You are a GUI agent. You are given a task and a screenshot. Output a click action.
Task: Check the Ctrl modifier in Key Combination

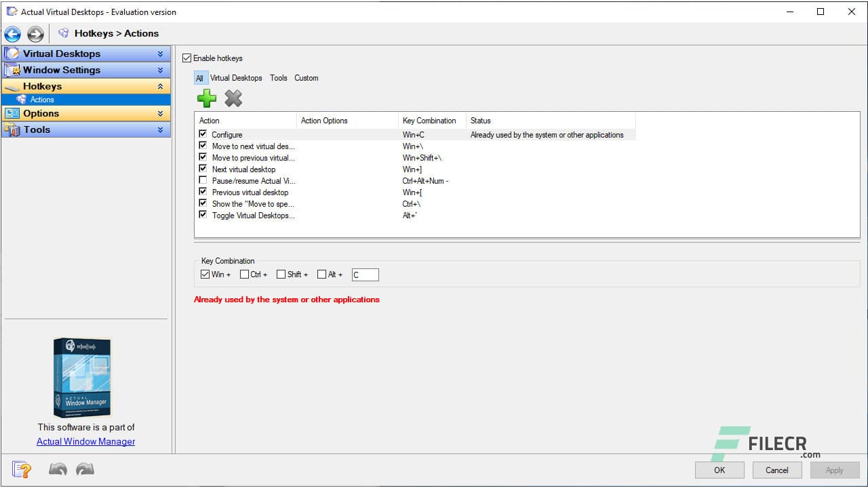[243, 274]
